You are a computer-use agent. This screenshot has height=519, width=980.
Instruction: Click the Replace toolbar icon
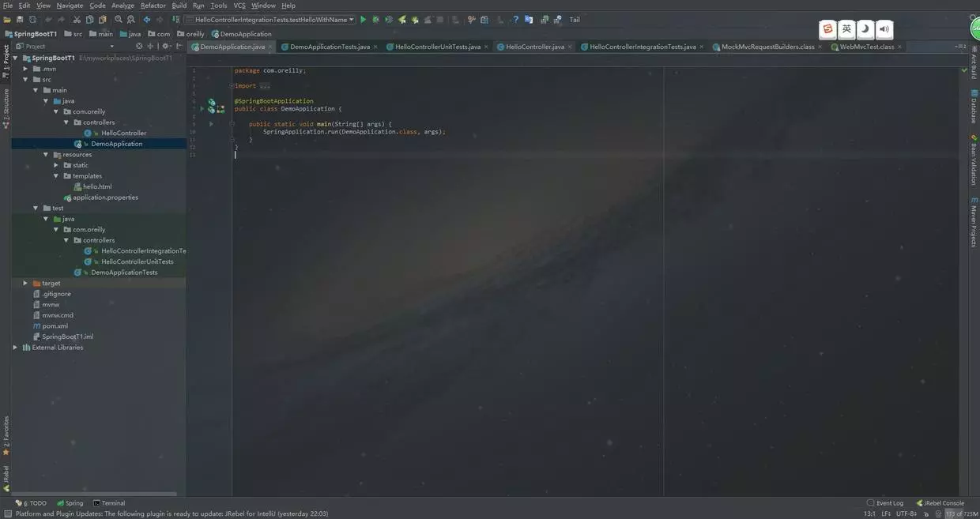tap(131, 20)
